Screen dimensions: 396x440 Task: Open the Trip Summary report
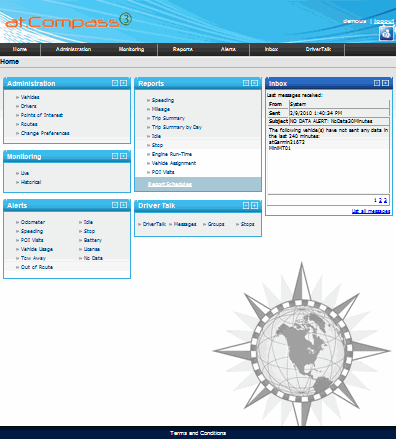point(168,118)
